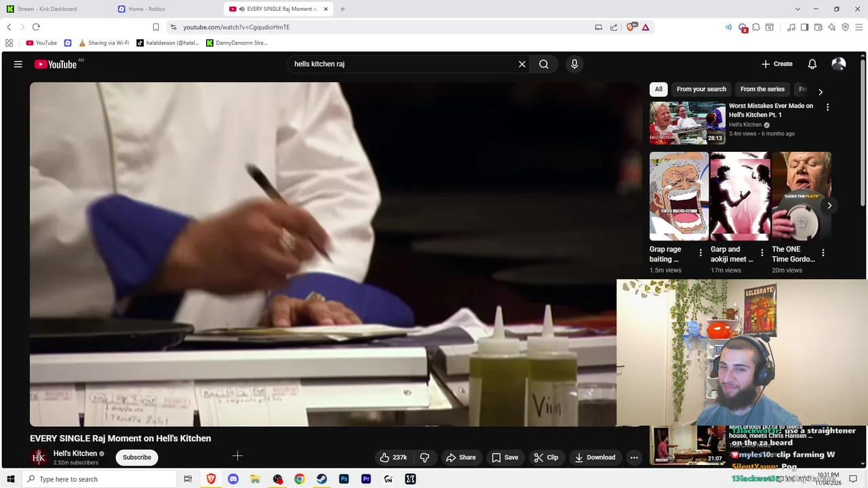The width and height of the screenshot is (868, 488).
Task: Create a clip with the Clip button
Action: [547, 457]
